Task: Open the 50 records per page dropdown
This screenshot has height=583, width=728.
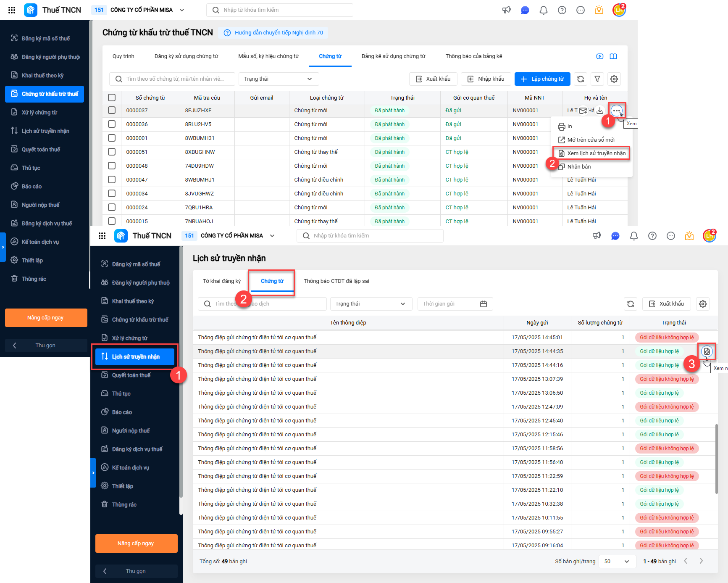Action: (x=617, y=562)
